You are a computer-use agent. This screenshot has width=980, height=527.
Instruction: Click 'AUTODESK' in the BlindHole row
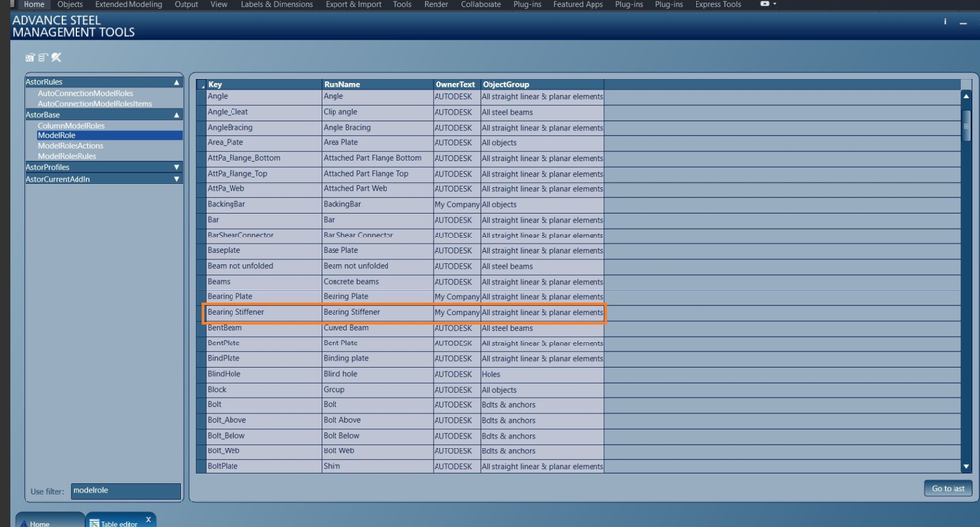click(456, 374)
